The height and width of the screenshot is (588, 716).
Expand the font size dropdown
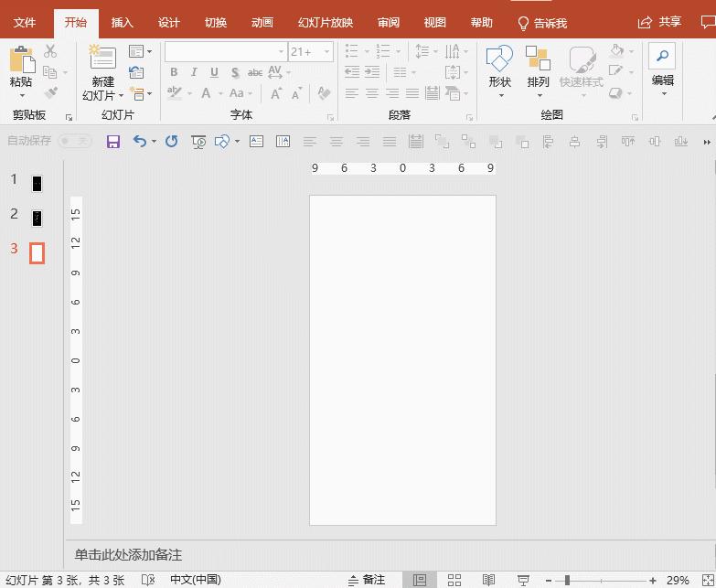326,52
